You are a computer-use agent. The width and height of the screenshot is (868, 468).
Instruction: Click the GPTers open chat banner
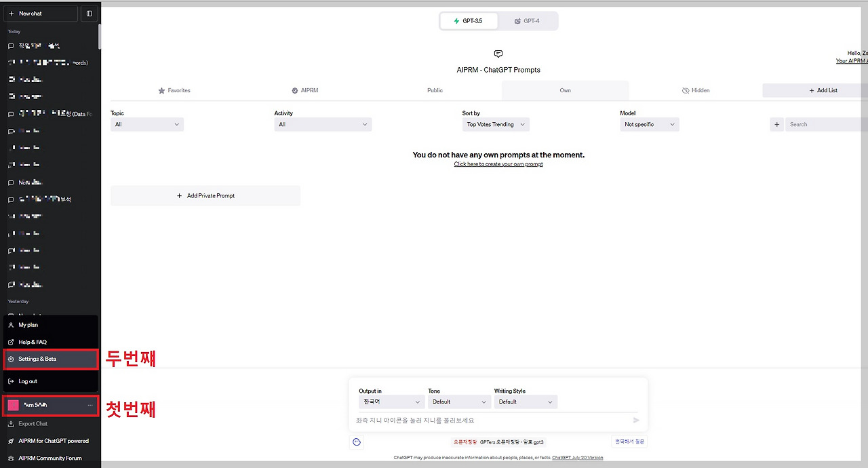498,442
